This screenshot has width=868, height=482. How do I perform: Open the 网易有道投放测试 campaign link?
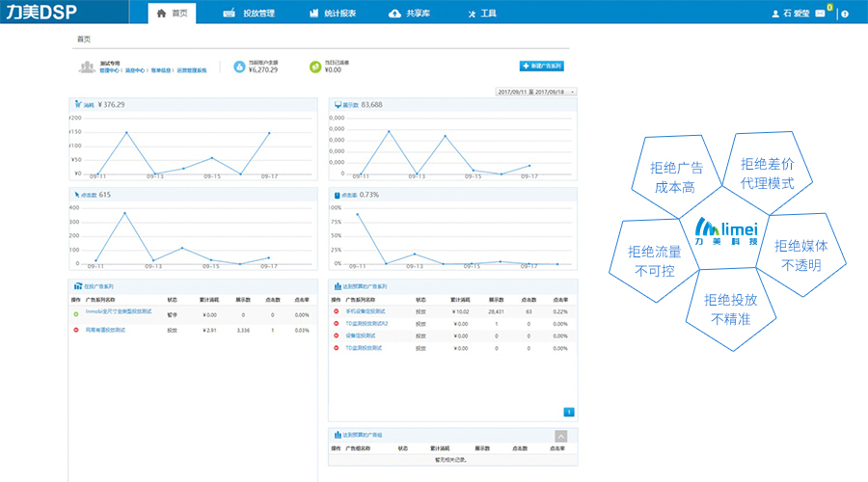pos(105,330)
